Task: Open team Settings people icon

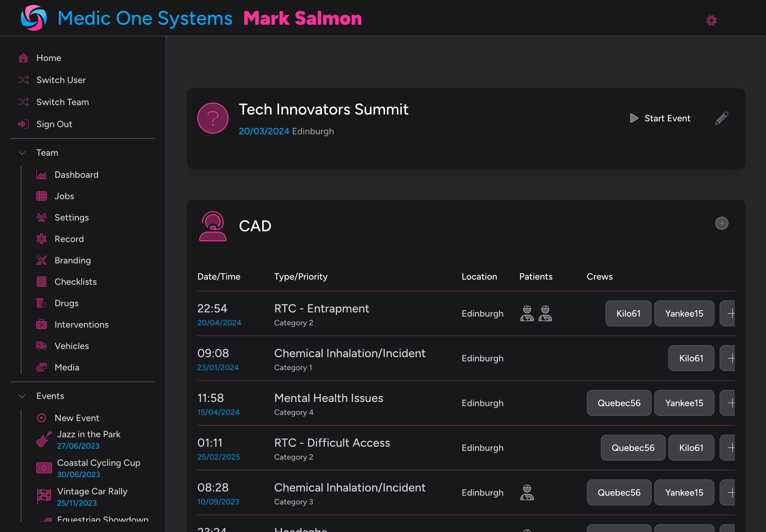Action: click(x=41, y=217)
